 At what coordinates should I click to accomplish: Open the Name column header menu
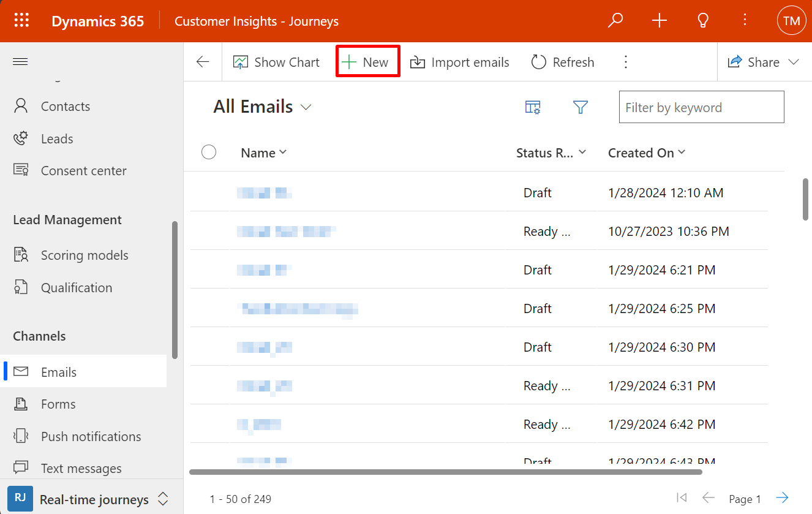tap(264, 153)
